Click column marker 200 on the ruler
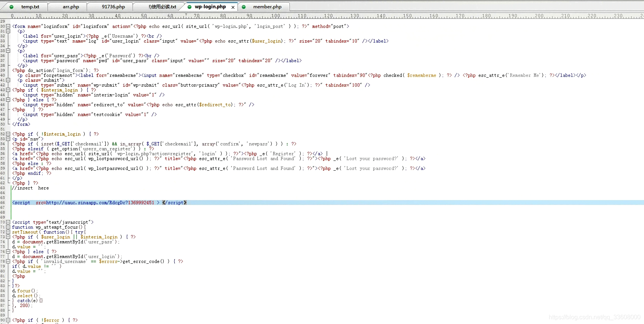 click(x=539, y=16)
